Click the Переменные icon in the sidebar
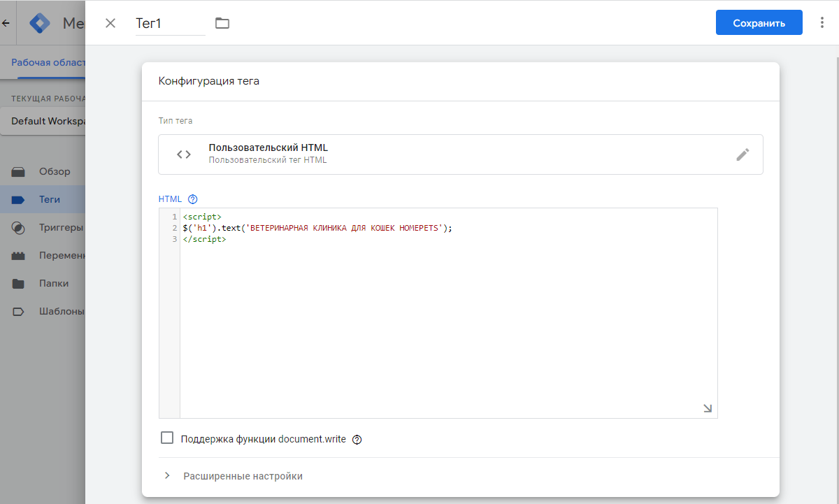The image size is (839, 504). point(18,256)
